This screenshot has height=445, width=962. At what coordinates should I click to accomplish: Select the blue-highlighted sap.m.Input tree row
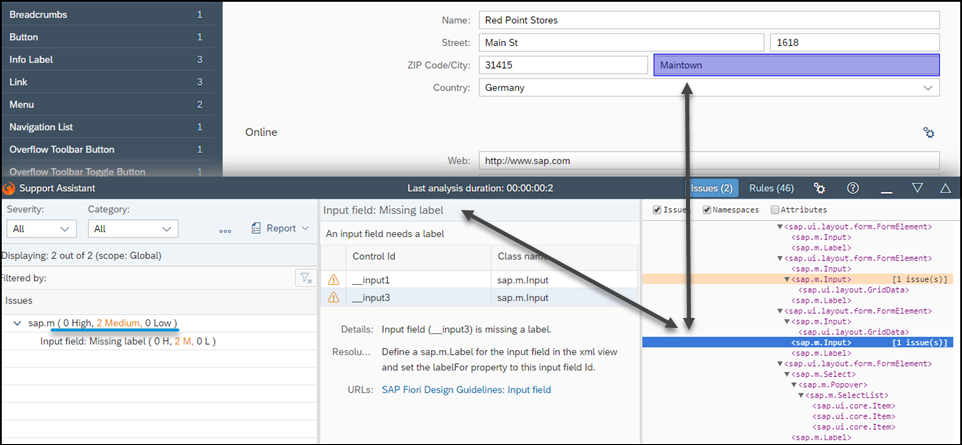(797, 342)
